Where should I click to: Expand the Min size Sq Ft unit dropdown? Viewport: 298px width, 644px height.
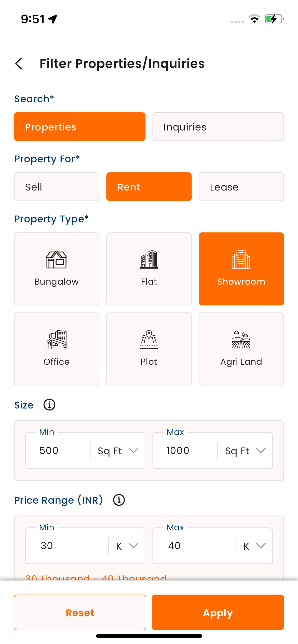click(x=118, y=451)
